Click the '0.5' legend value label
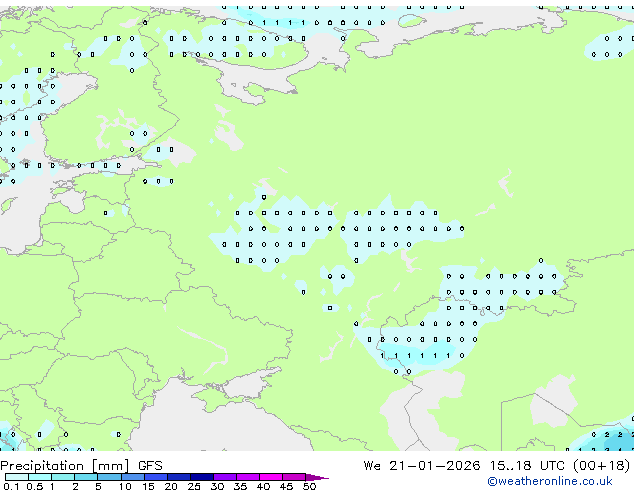The height and width of the screenshot is (490, 634). click(35, 486)
